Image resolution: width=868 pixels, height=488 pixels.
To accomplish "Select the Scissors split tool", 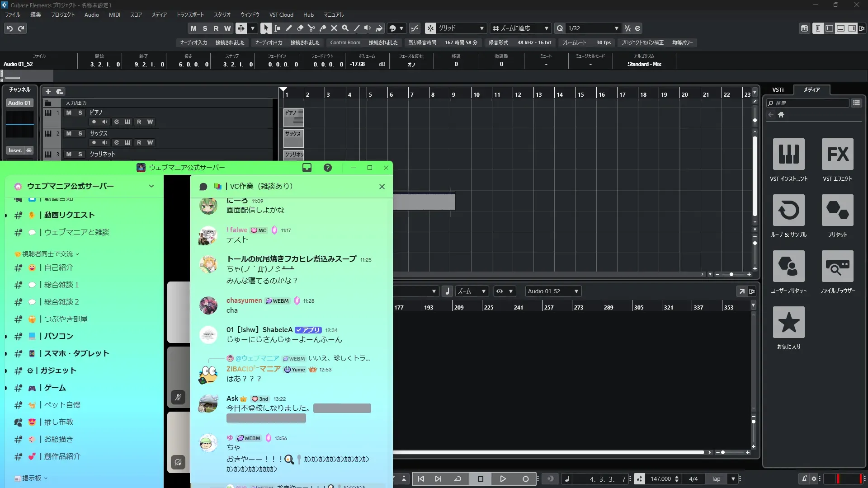I will click(x=311, y=28).
